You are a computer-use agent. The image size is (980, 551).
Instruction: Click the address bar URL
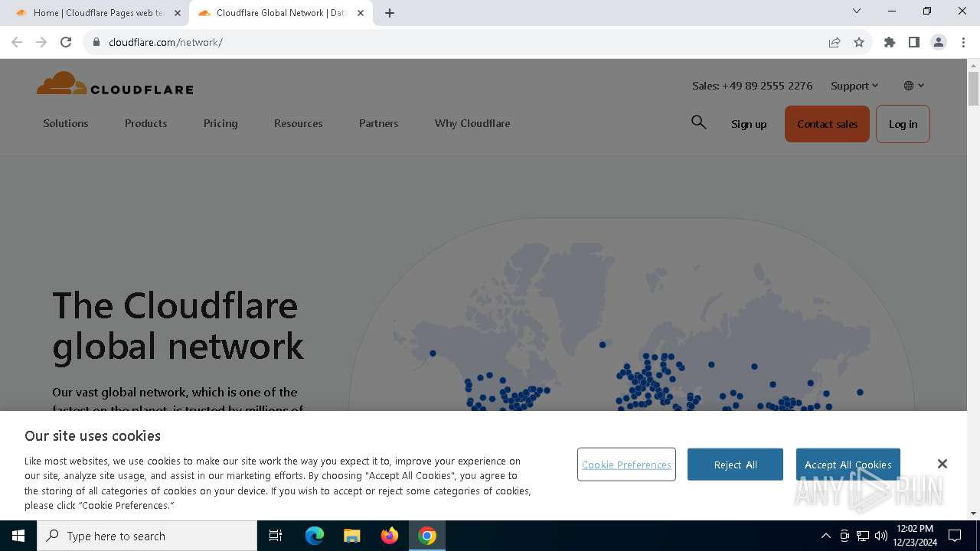165,42
